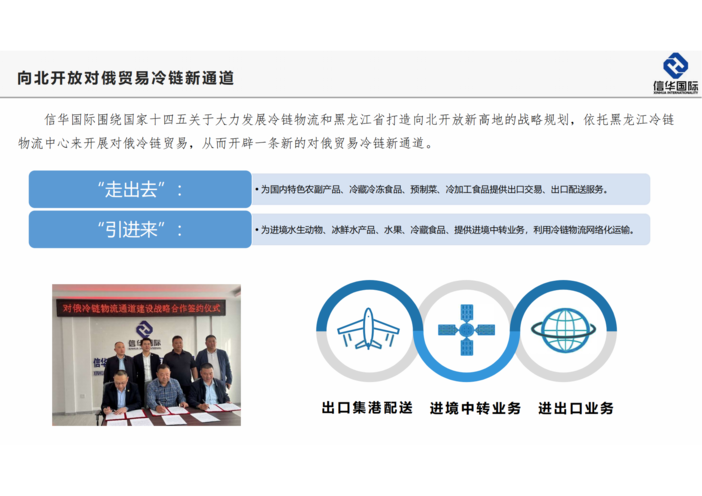The width and height of the screenshot is (702, 496).
Task: Select the import description text 为进境水生动物
Action: [x=445, y=229]
